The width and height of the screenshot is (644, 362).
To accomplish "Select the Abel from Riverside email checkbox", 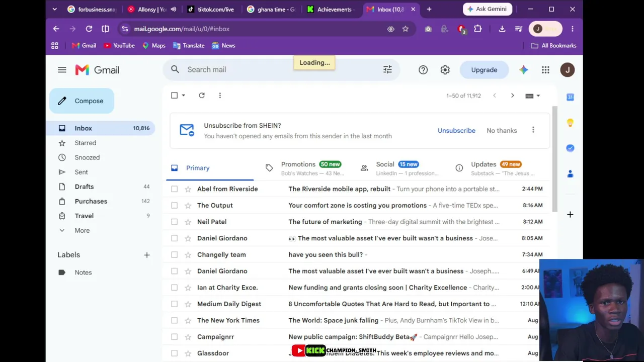I will click(x=174, y=189).
